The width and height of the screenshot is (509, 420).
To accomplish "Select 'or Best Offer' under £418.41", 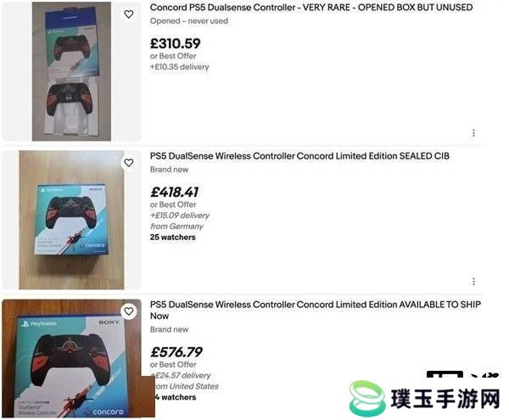I will point(173,204).
